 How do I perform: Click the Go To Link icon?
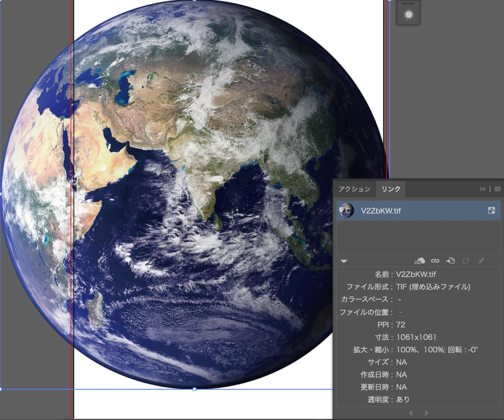pos(450,261)
